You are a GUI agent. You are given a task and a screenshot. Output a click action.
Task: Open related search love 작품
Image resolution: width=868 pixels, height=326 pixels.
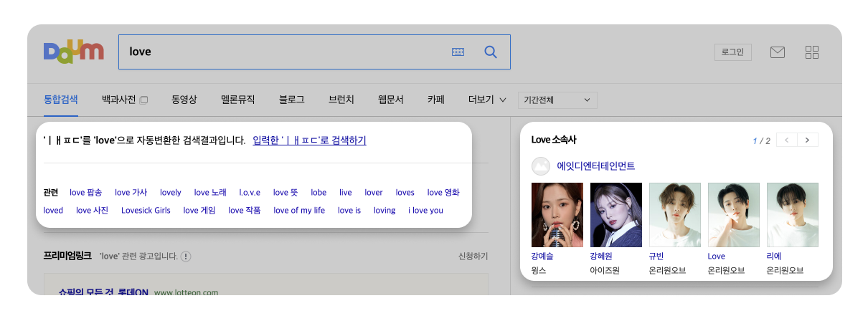(x=245, y=210)
